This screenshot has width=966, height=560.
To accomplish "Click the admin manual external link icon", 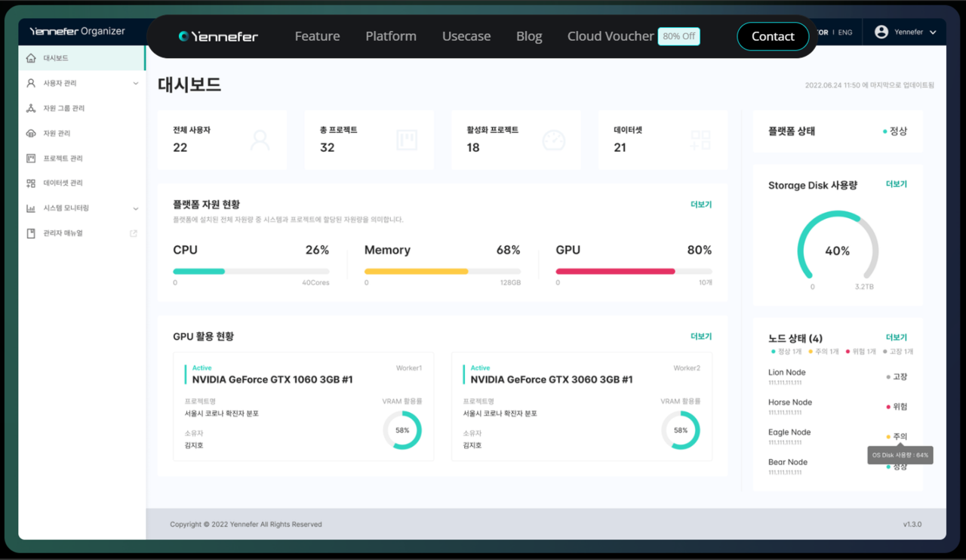I will tap(134, 233).
